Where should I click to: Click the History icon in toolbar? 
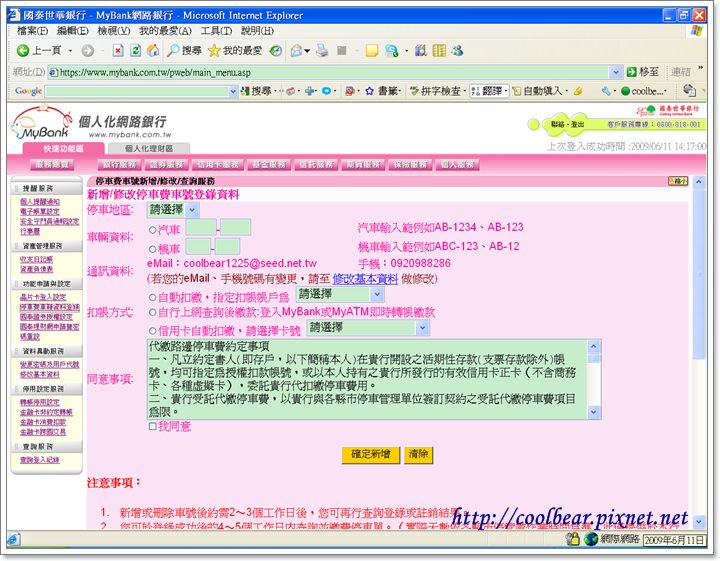276,50
